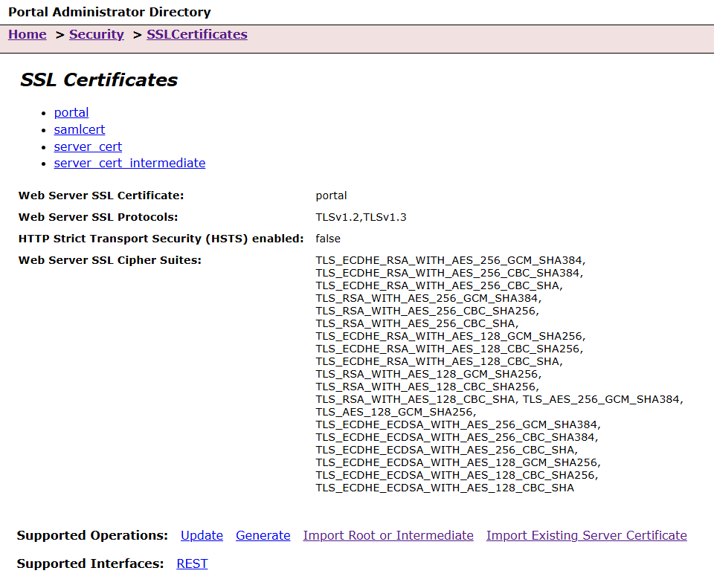Click cipher TLS_ECDHE_ECDSA_WITH_AES_128_GCM_SHA256
The height and width of the screenshot is (588, 714).
(457, 462)
